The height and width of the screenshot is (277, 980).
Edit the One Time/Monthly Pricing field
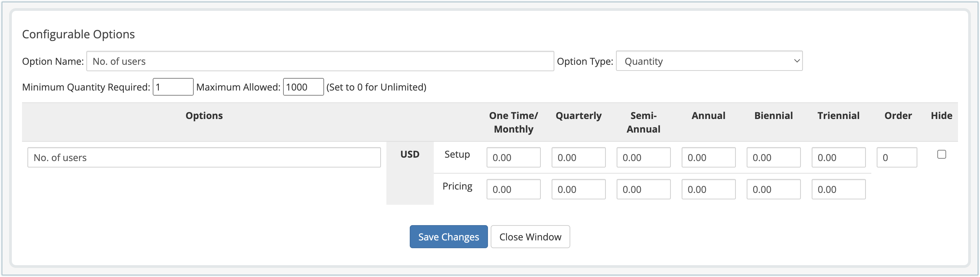tap(513, 190)
